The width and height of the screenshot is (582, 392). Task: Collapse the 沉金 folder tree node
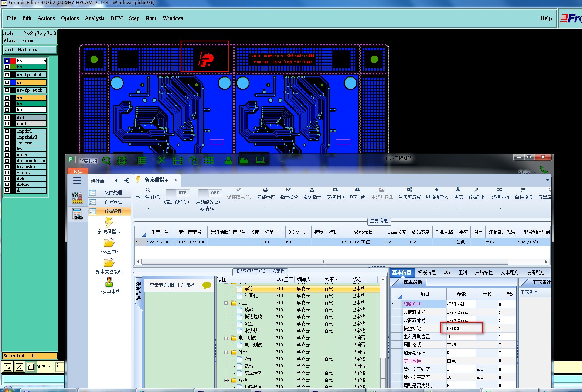[x=226, y=303]
